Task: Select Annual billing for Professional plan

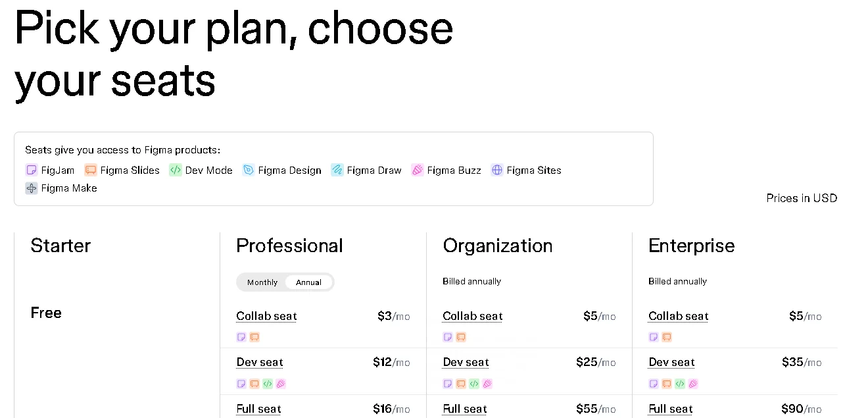Action: (308, 282)
